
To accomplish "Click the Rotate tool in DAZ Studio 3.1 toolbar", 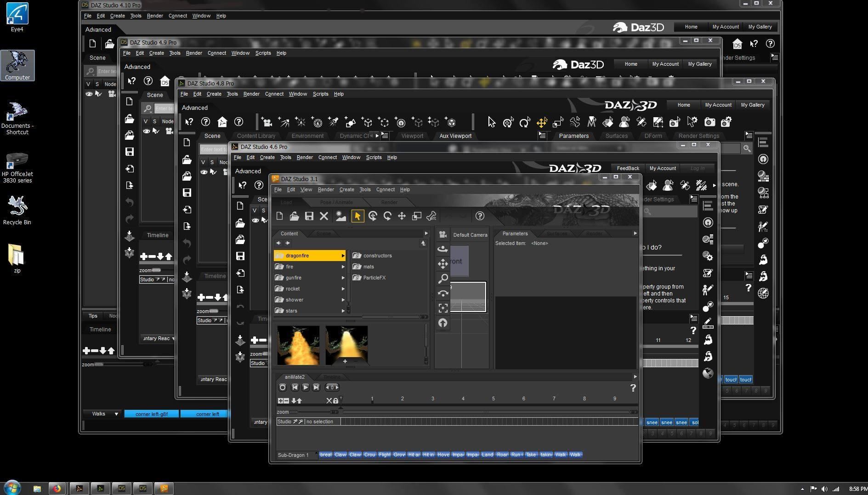I will pyautogui.click(x=387, y=216).
